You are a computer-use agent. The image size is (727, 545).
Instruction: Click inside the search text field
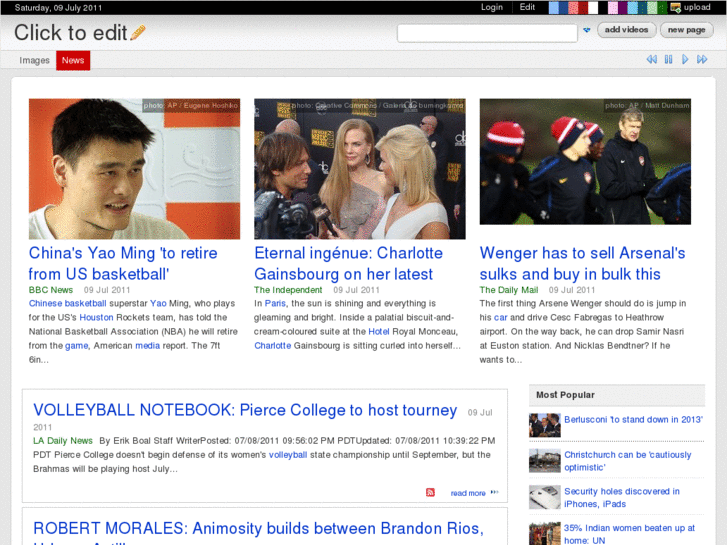click(486, 33)
